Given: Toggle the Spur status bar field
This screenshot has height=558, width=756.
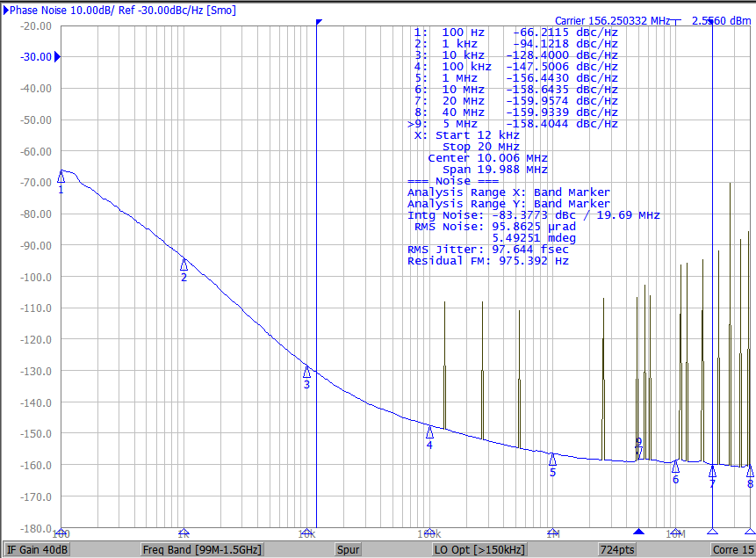Looking at the screenshot, I should pos(349,550).
